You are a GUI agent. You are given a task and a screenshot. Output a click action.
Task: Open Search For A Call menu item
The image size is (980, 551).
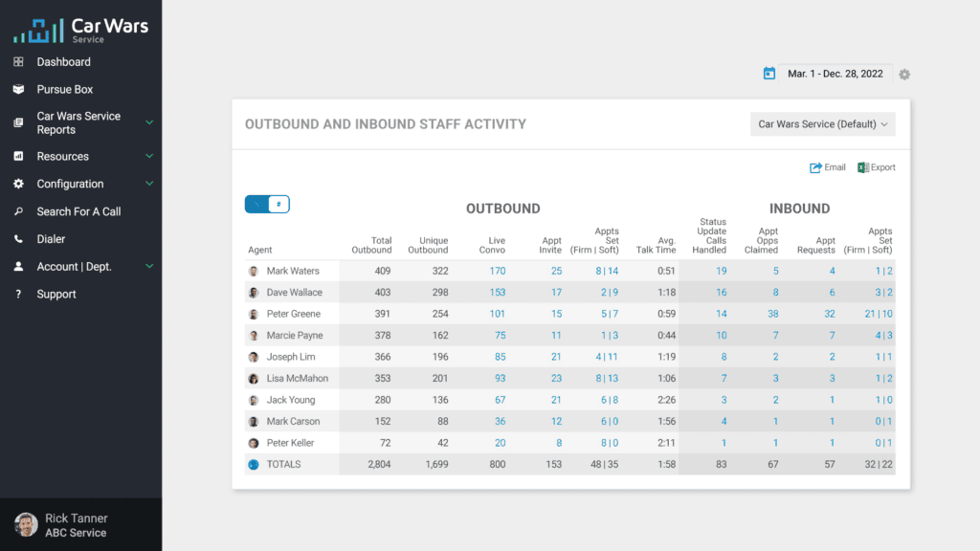[80, 211]
